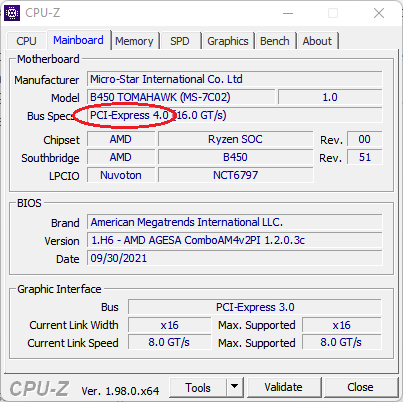
Task: Click the version text Ver. 1.98.0.x64
Action: click(x=120, y=391)
